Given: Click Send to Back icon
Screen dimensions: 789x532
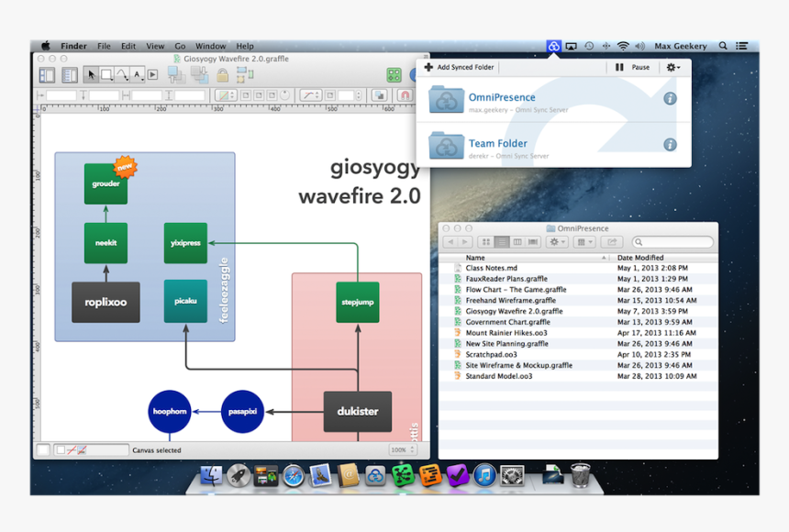Looking at the screenshot, I should (200, 75).
